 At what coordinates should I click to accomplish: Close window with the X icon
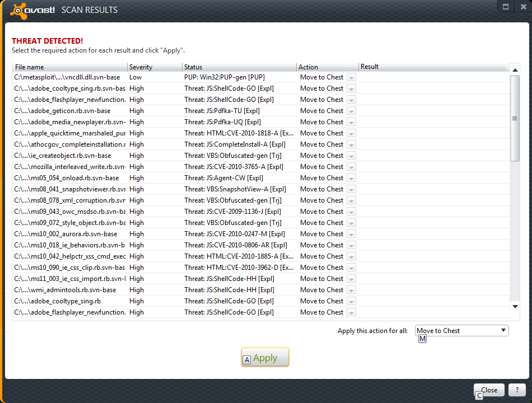[523, 7]
